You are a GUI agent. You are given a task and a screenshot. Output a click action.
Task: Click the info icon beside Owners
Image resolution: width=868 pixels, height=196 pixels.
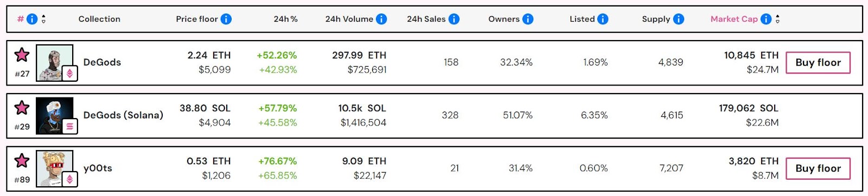[x=528, y=19]
